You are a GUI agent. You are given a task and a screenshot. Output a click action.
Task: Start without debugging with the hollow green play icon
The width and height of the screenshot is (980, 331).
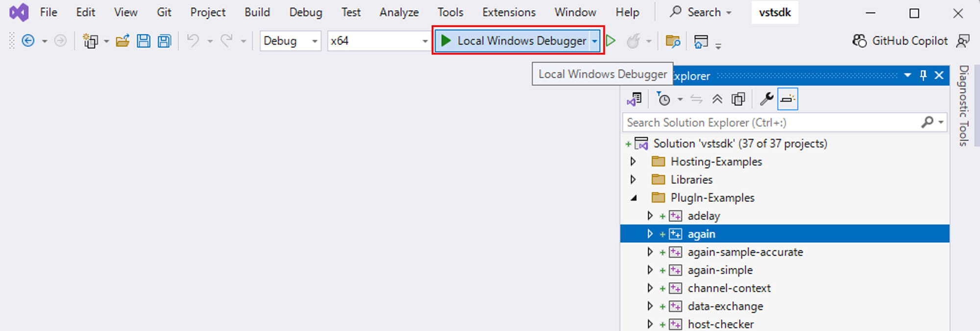611,41
